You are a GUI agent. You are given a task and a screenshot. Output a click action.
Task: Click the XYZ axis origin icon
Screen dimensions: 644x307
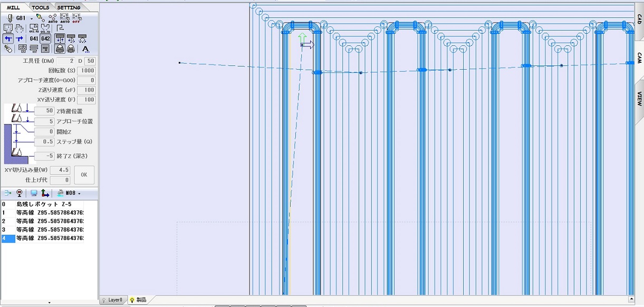tap(45, 193)
